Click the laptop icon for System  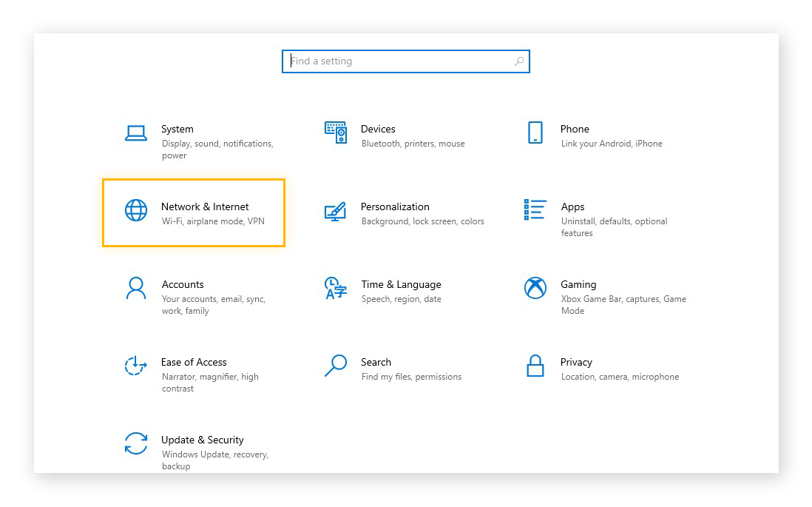click(135, 133)
